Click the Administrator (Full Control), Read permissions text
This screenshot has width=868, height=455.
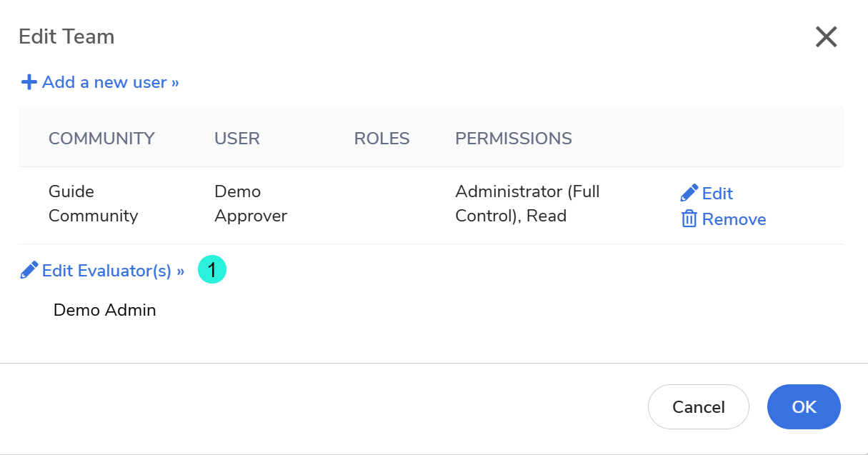pyautogui.click(x=527, y=204)
